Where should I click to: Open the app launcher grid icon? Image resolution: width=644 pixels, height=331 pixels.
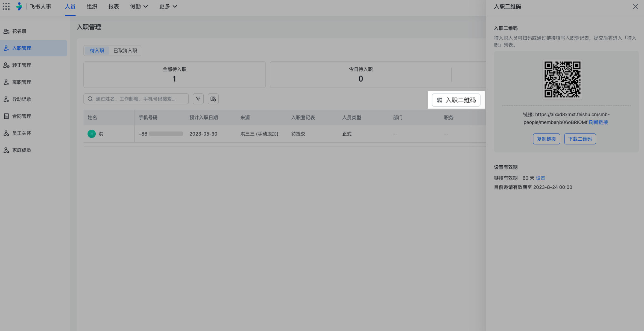pyautogui.click(x=6, y=6)
